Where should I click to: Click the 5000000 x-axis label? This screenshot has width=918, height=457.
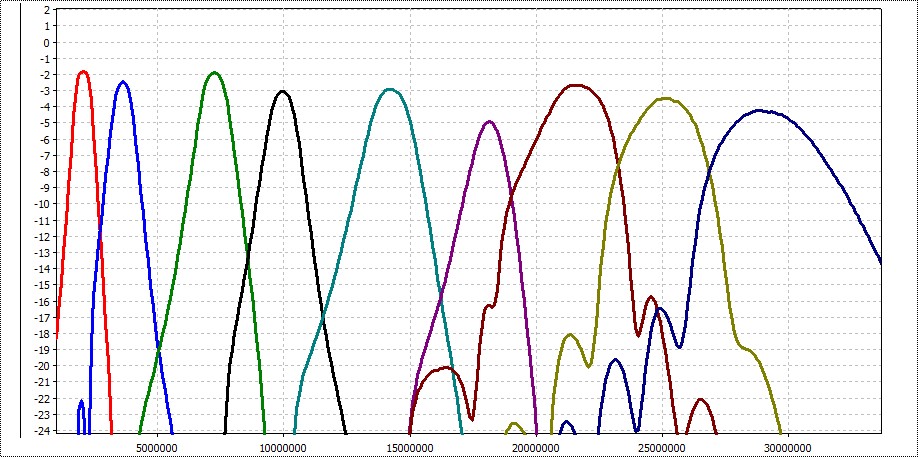156,446
